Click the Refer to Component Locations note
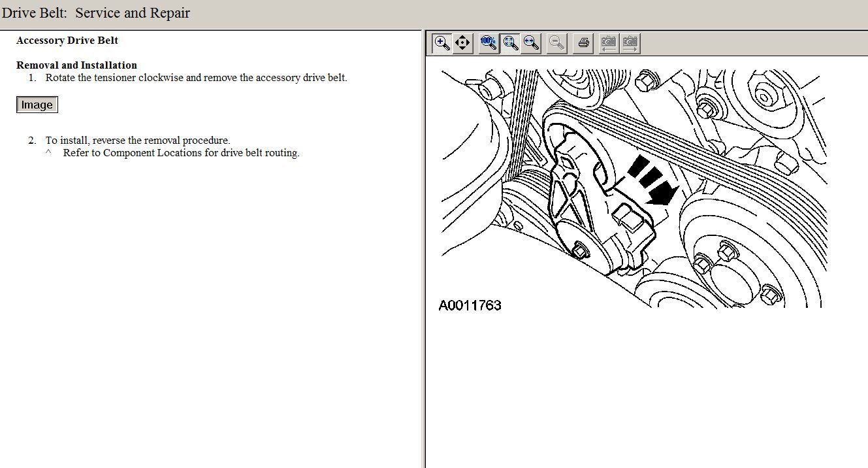868x468 pixels. (181, 153)
